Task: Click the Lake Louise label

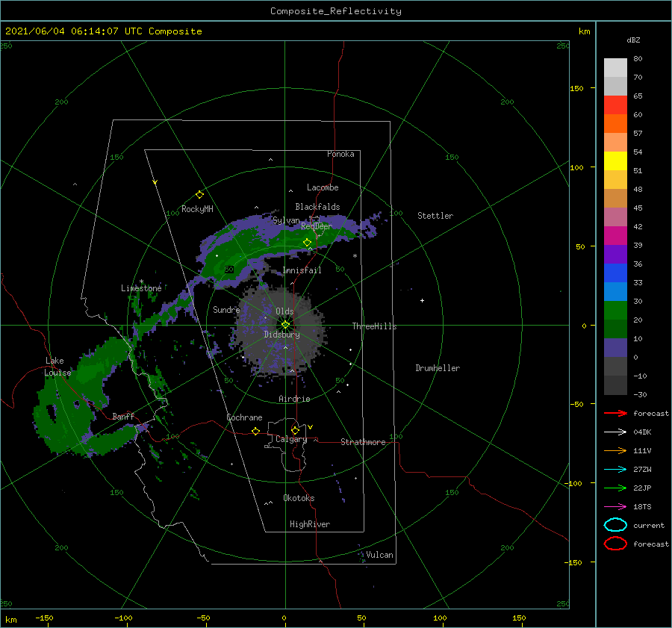Action: click(57, 367)
